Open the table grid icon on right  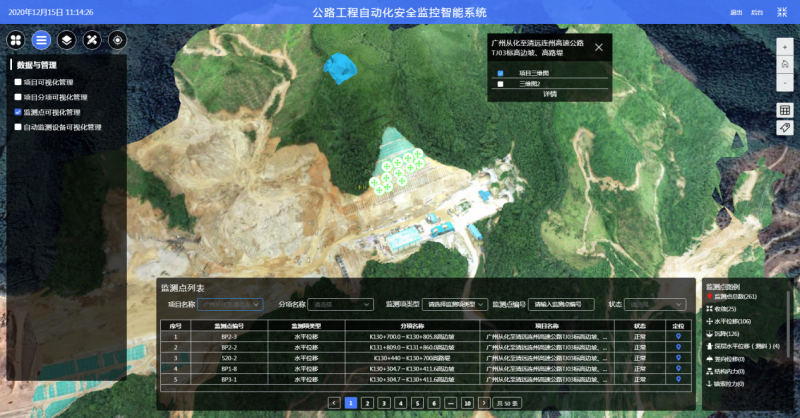point(785,110)
